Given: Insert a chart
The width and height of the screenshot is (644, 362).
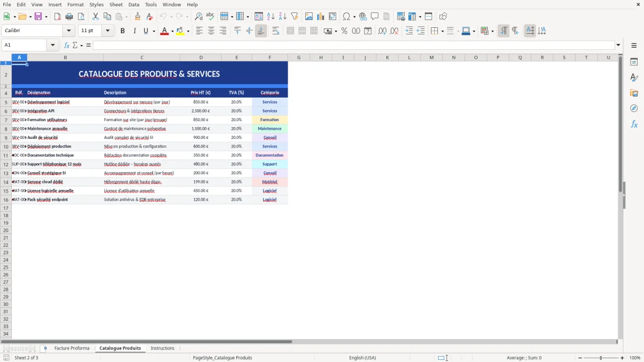Looking at the screenshot, I should pos(320,16).
